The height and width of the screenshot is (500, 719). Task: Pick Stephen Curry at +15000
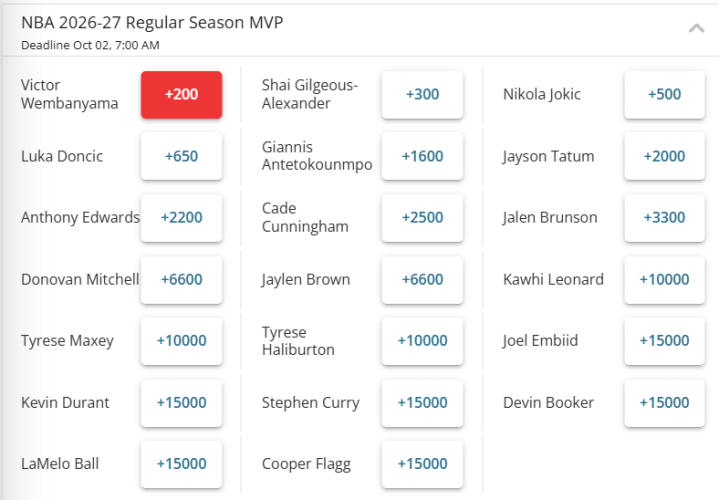point(422,403)
